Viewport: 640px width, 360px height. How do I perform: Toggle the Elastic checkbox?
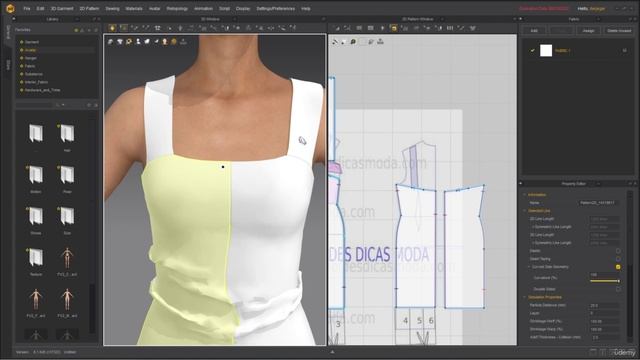pos(618,251)
